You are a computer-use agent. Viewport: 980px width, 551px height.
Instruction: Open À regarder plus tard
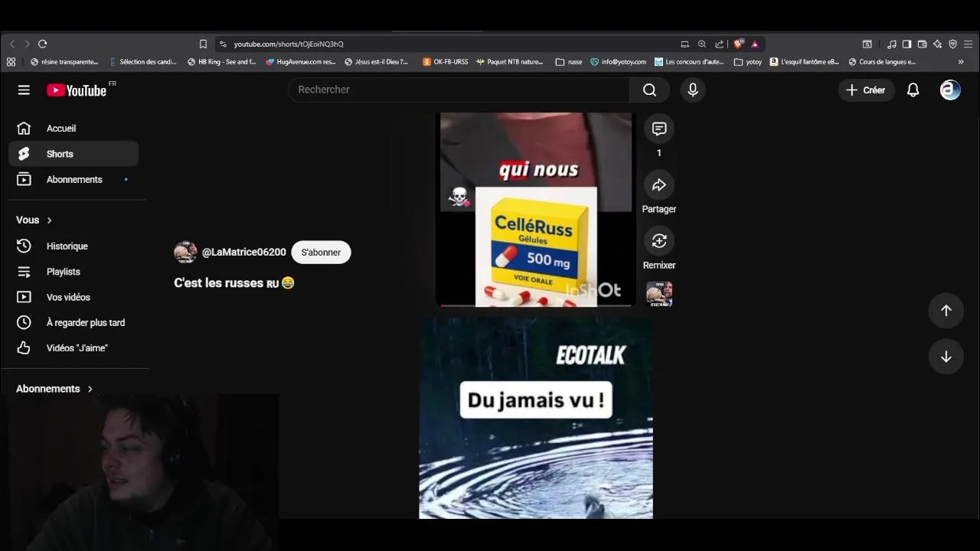(x=73, y=323)
